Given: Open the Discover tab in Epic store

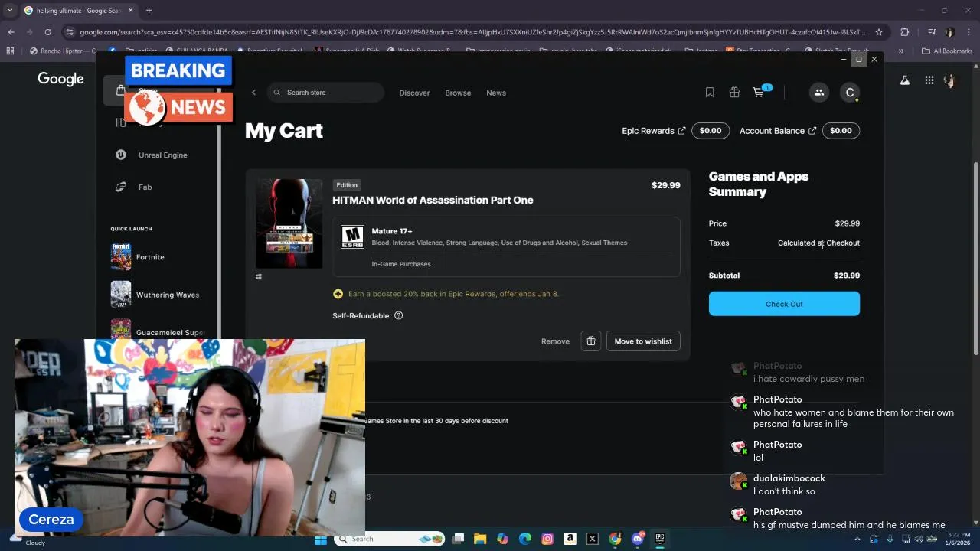Looking at the screenshot, I should tap(414, 93).
